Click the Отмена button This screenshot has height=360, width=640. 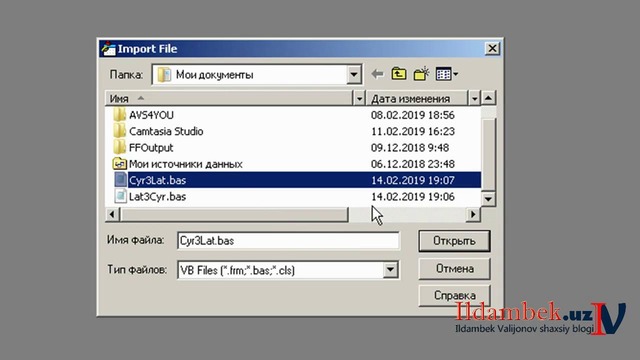(454, 269)
